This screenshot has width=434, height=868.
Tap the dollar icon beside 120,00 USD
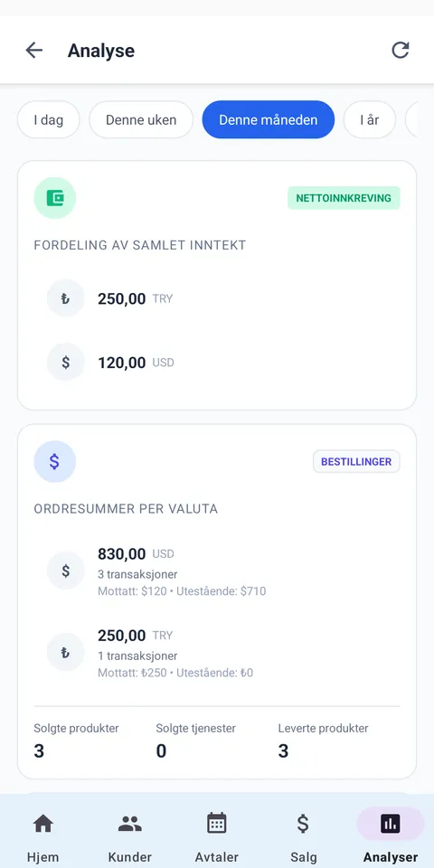[x=65, y=363]
